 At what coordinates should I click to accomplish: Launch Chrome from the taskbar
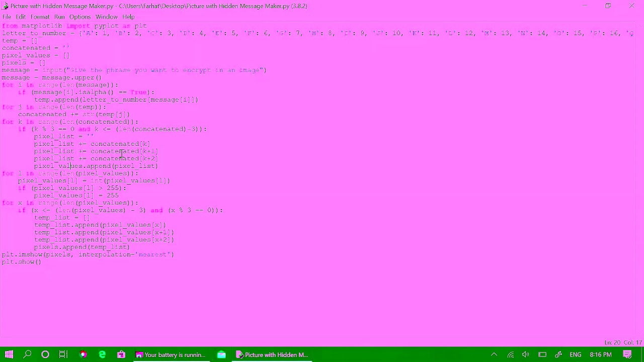click(83, 354)
